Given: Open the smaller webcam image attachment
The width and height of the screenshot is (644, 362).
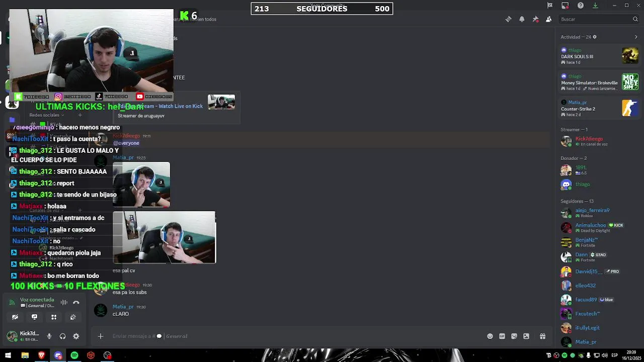Looking at the screenshot, I should pos(141,184).
